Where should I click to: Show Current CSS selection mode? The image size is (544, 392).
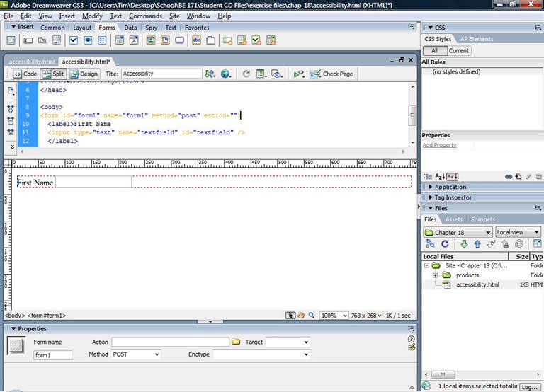click(459, 51)
